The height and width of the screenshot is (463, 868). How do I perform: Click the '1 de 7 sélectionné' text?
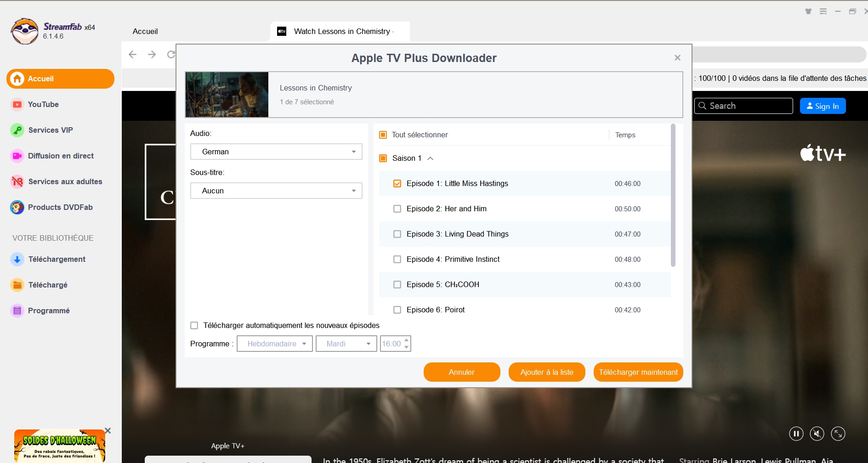pyautogui.click(x=307, y=102)
